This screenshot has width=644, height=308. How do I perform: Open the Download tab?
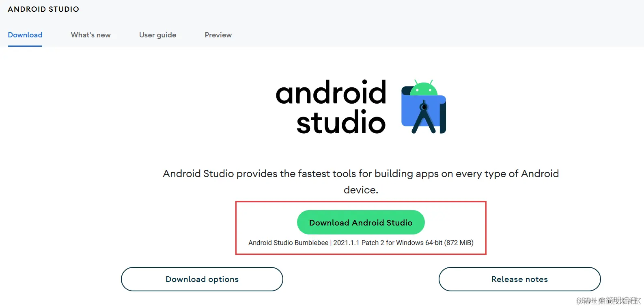[25, 35]
